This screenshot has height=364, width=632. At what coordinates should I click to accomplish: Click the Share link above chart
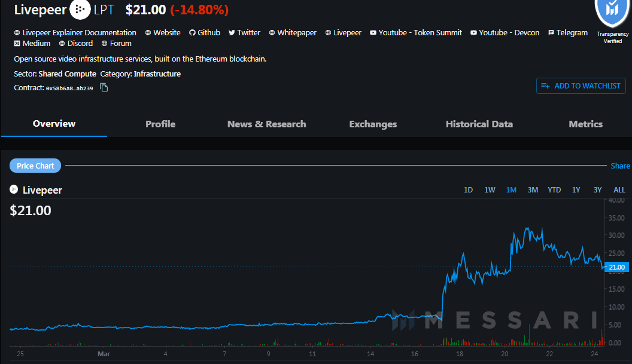coord(620,166)
